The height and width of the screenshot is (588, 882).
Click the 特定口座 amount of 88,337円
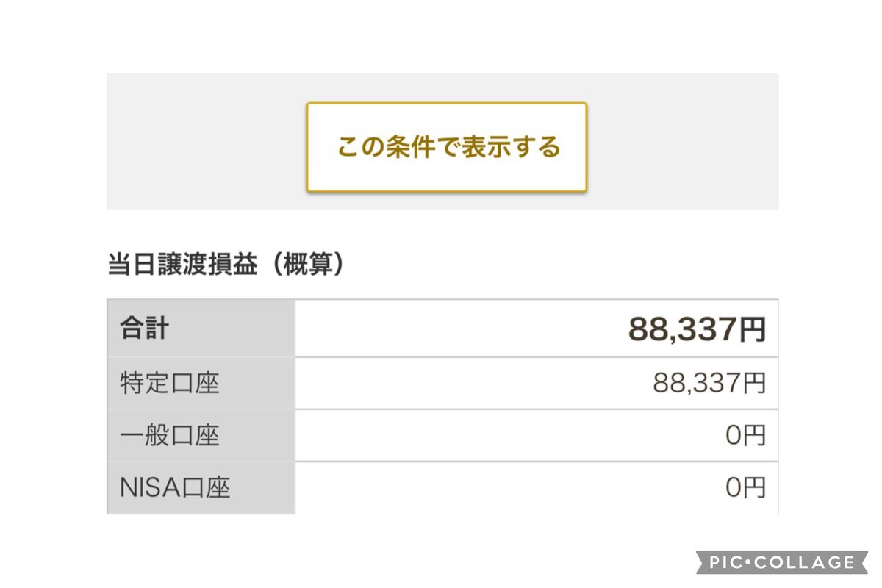point(709,383)
